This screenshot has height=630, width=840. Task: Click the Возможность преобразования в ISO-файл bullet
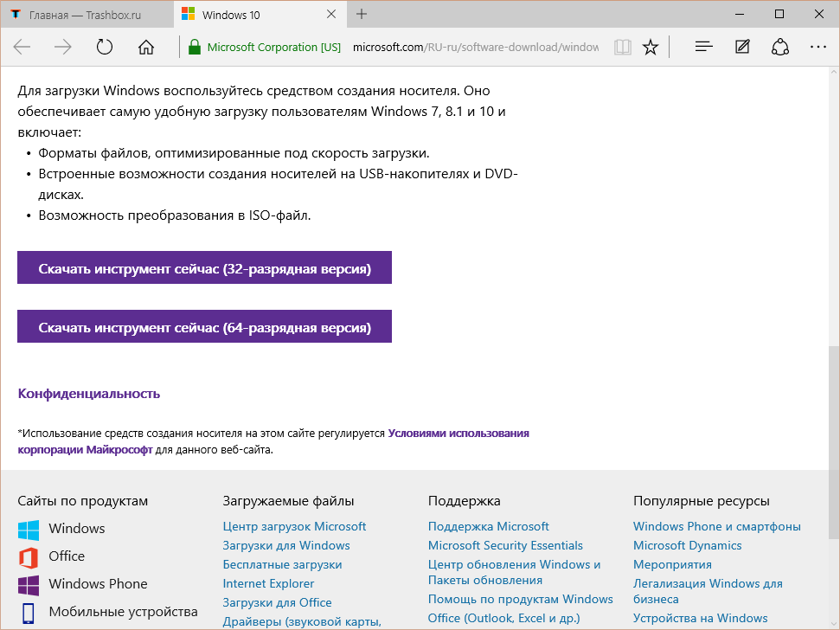[x=175, y=215]
